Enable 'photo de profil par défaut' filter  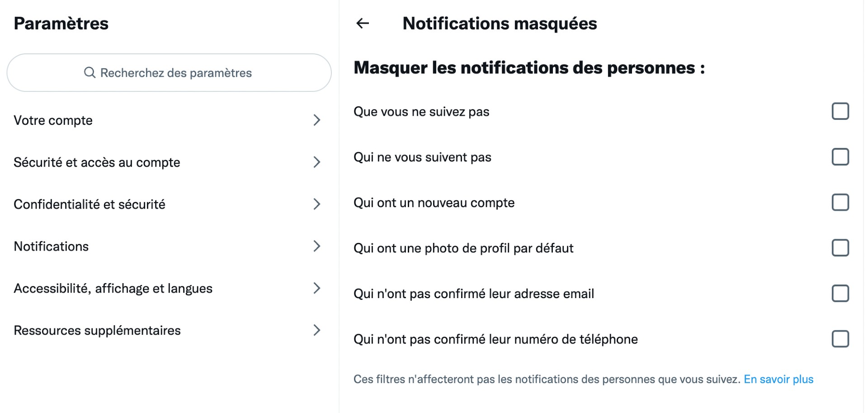pyautogui.click(x=840, y=248)
